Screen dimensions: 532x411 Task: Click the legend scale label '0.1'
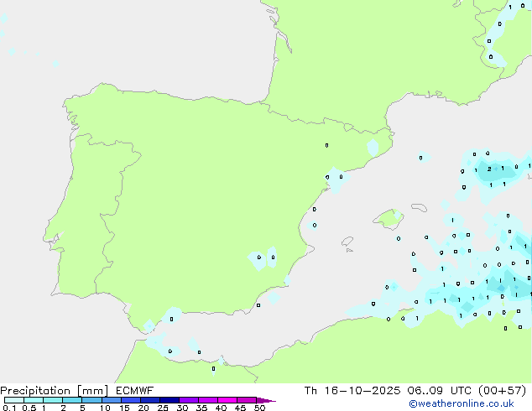click(x=9, y=408)
